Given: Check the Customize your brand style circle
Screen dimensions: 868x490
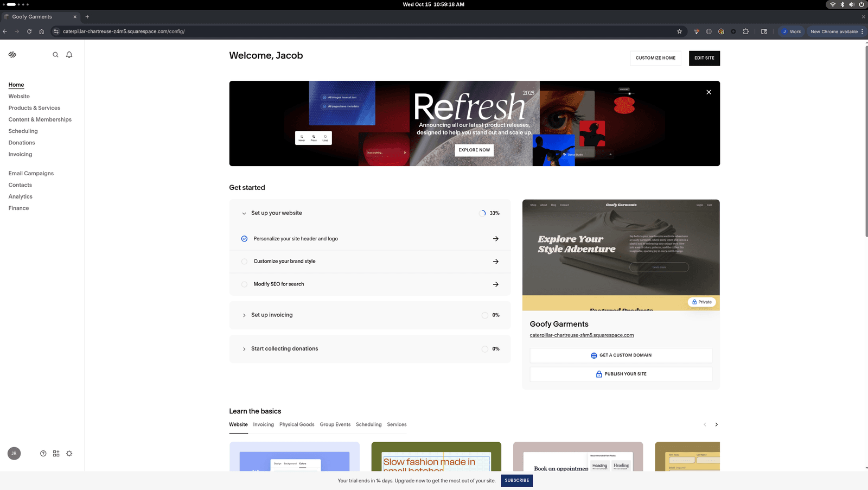Looking at the screenshot, I should coord(244,262).
